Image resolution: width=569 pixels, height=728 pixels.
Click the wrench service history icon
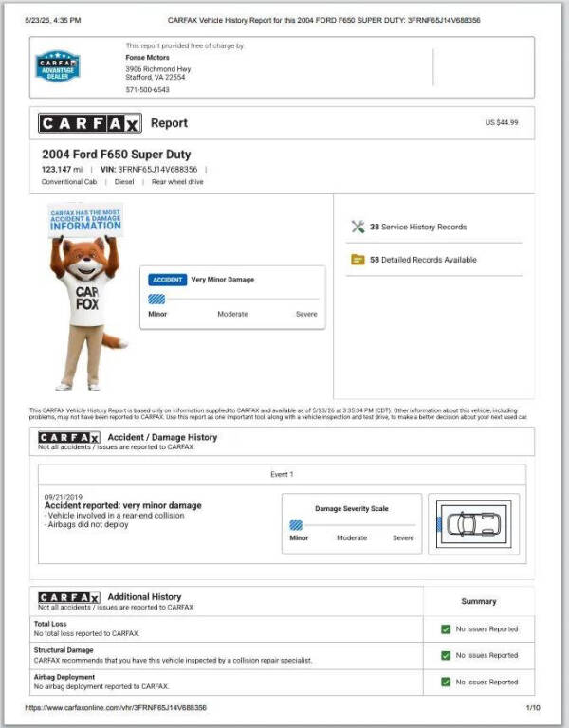coord(358,227)
